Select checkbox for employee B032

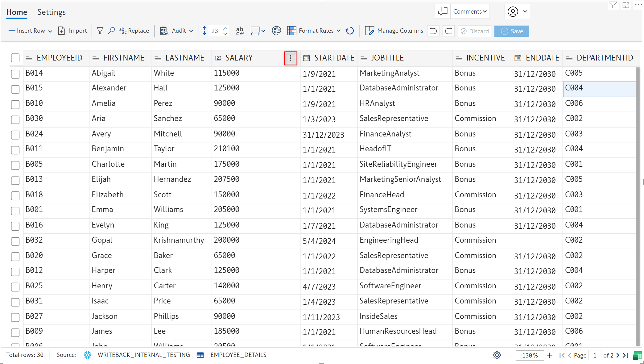pos(15,241)
